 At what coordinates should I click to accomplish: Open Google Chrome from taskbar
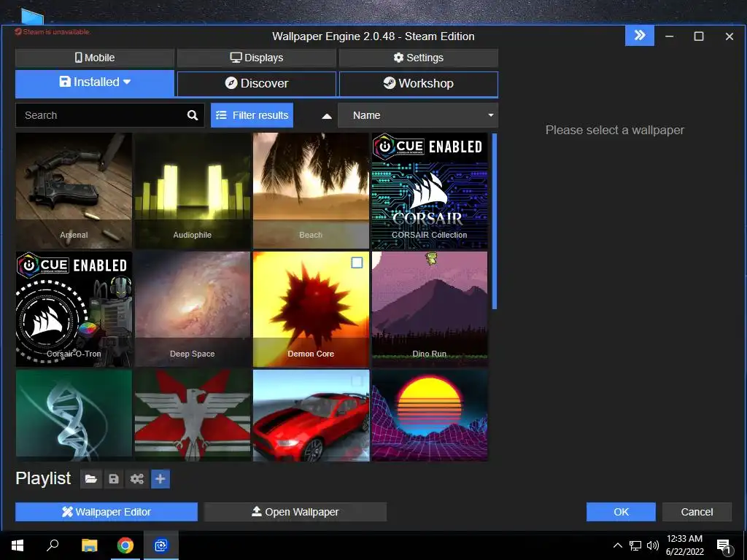click(125, 545)
